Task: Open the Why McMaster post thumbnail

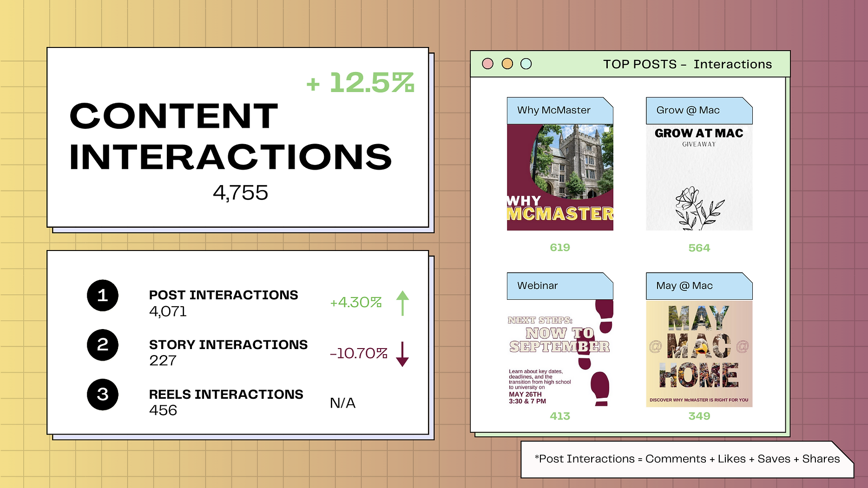Action: (x=560, y=178)
